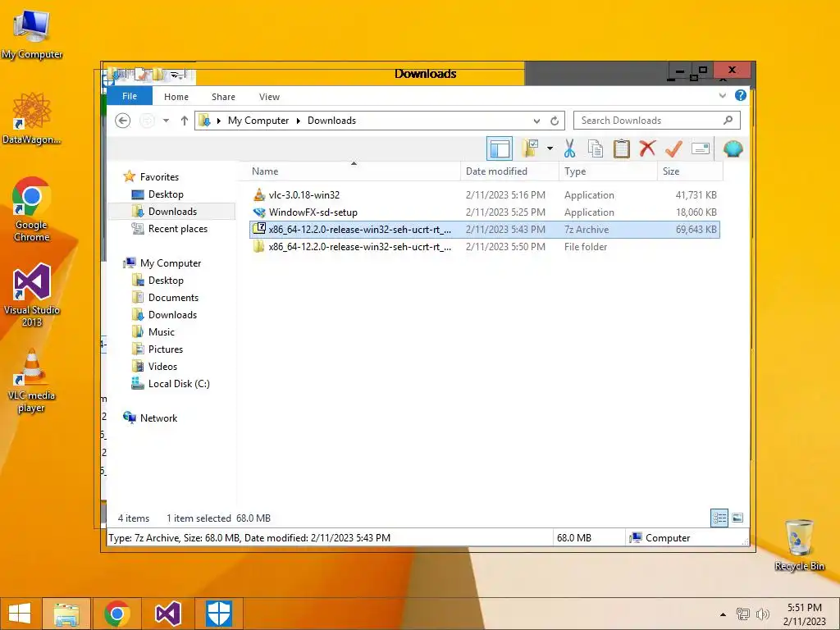Paste from clipboard using toolbar icon

pyautogui.click(x=622, y=148)
